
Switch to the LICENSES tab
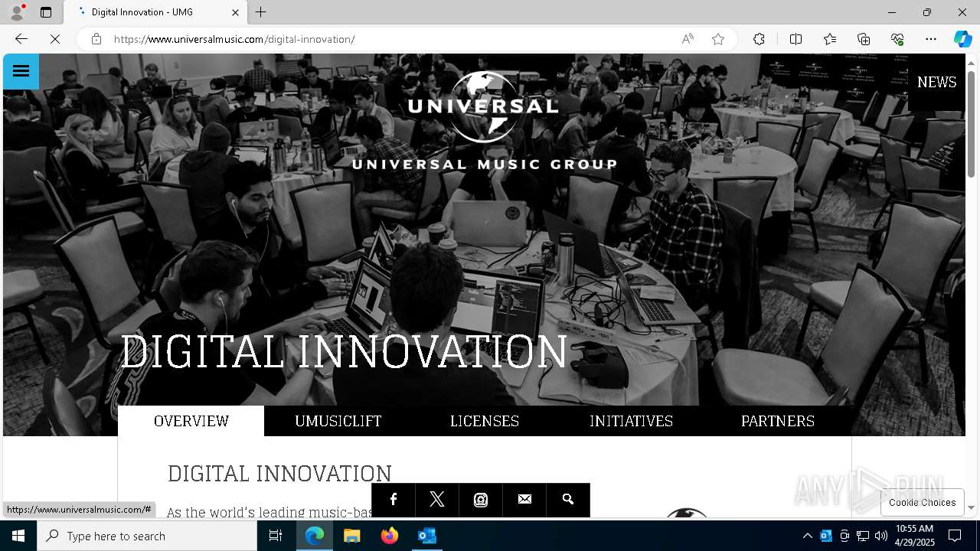485,421
